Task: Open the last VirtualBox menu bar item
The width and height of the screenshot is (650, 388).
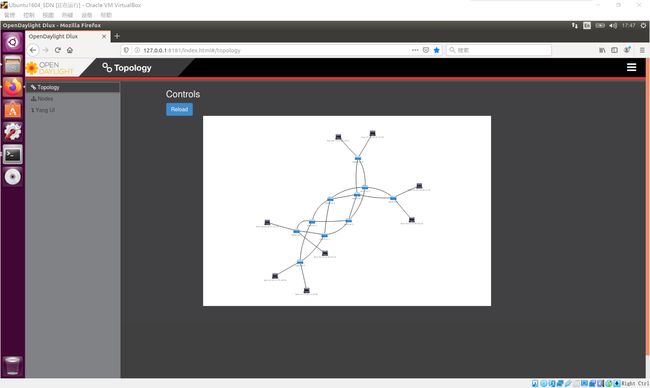Action: click(106, 15)
